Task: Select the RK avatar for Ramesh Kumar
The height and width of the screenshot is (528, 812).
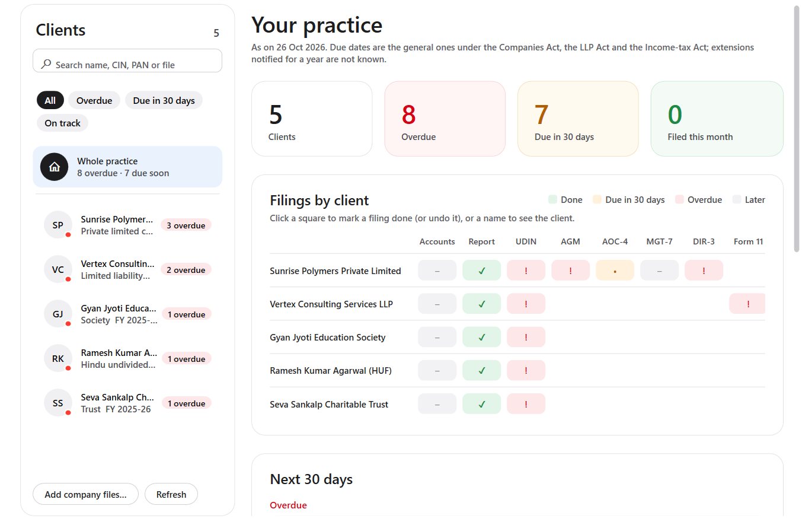Action: pos(58,359)
